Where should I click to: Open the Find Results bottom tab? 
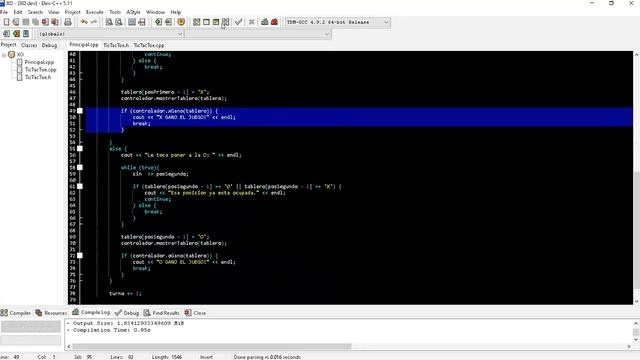pos(162,313)
